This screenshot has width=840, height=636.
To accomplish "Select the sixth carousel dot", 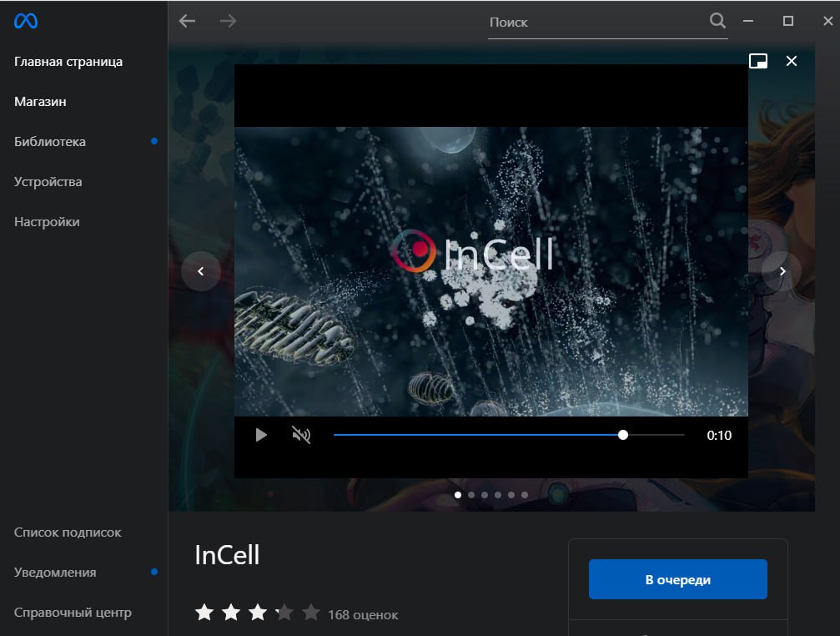I will tap(525, 495).
